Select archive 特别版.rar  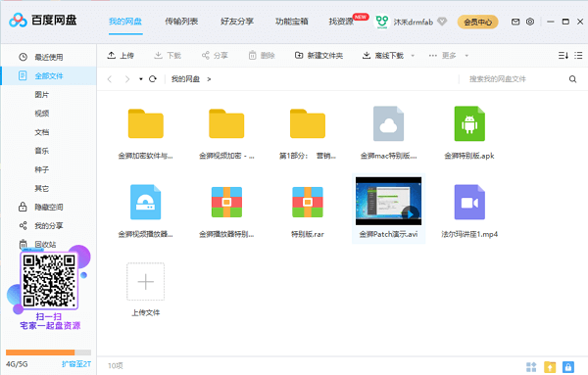(308, 211)
